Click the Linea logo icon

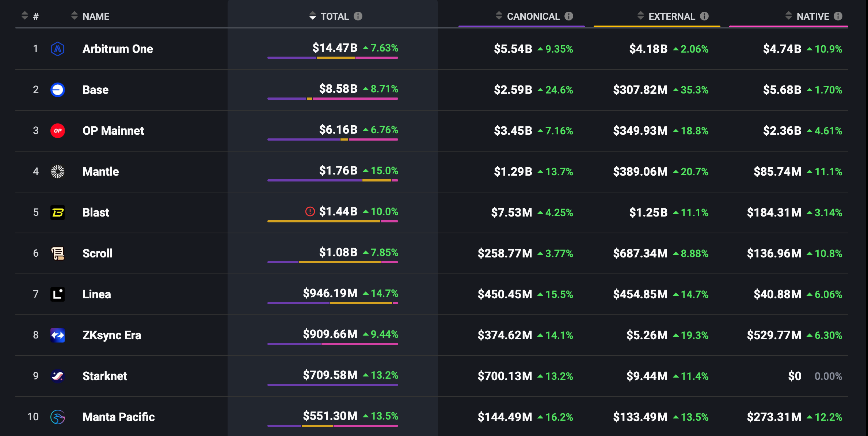pos(58,294)
